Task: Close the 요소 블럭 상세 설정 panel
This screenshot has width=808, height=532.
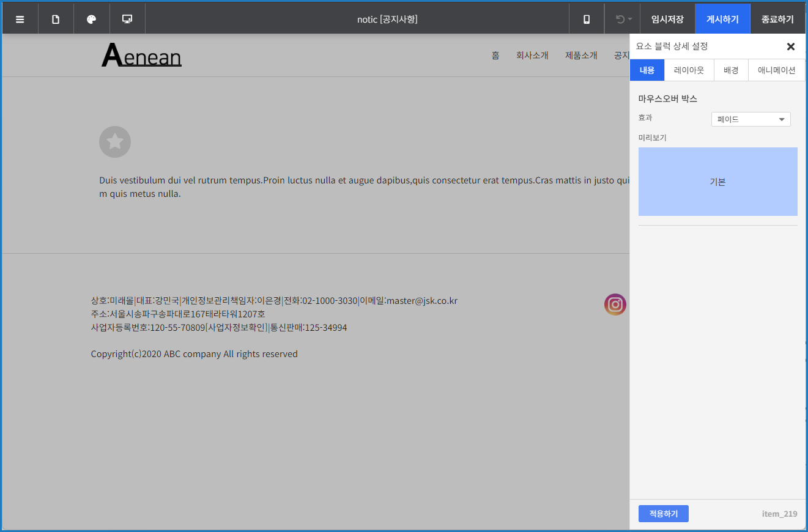Action: tap(790, 46)
